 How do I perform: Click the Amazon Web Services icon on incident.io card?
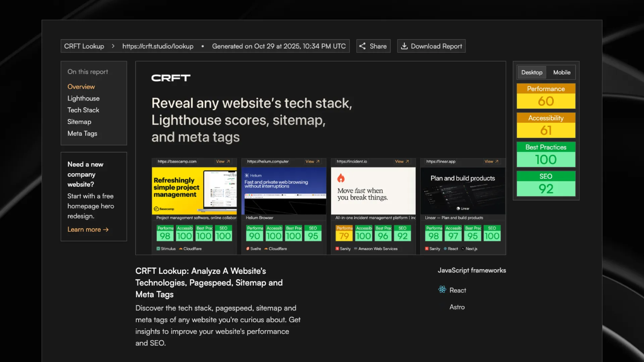coord(356,249)
